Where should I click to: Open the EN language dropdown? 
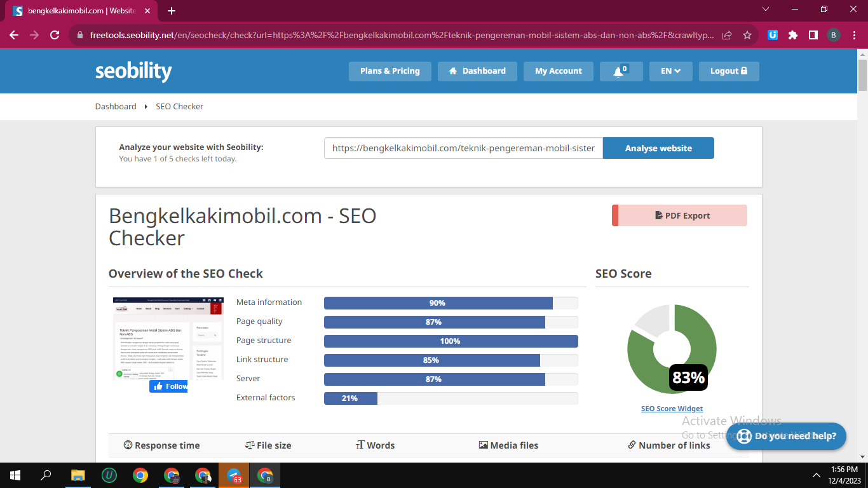click(x=671, y=71)
